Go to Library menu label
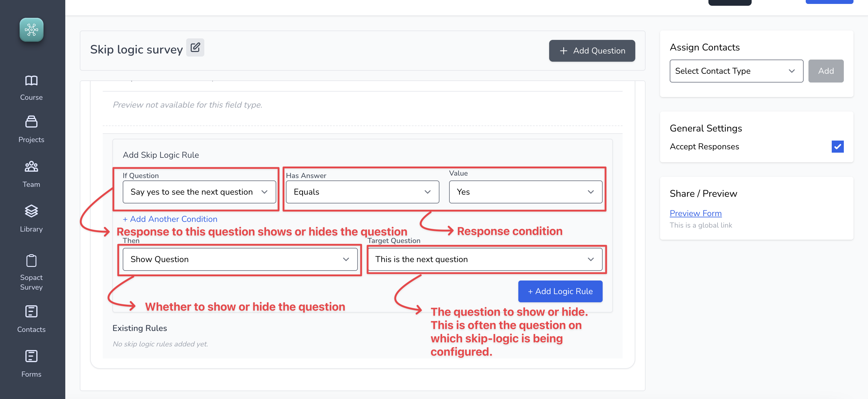 pos(31,229)
